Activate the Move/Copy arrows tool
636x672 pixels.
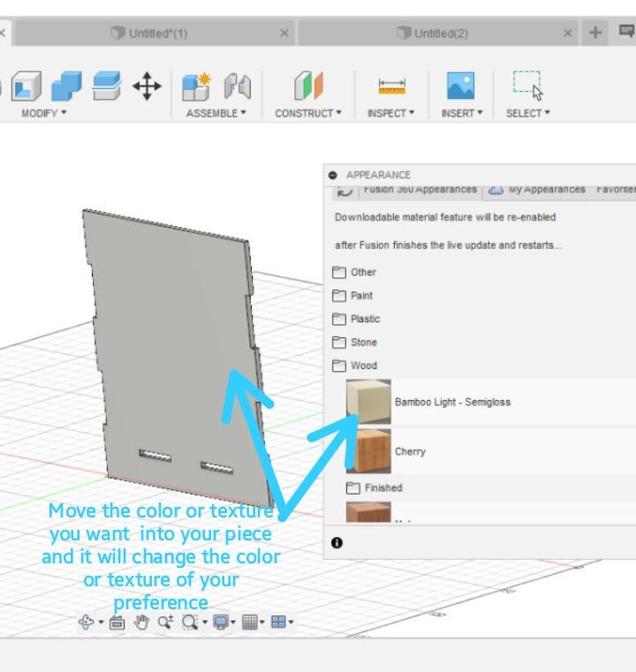click(147, 86)
